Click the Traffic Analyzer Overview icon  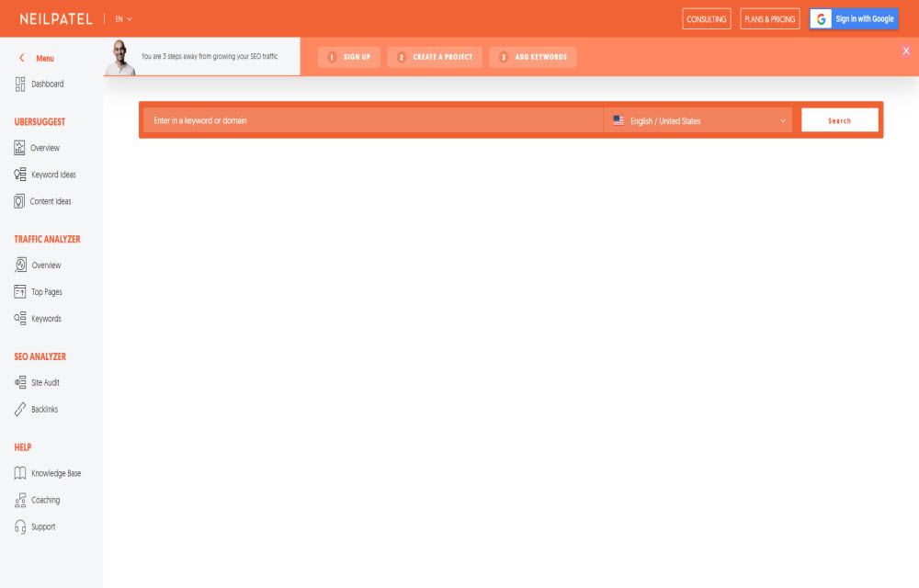point(20,265)
